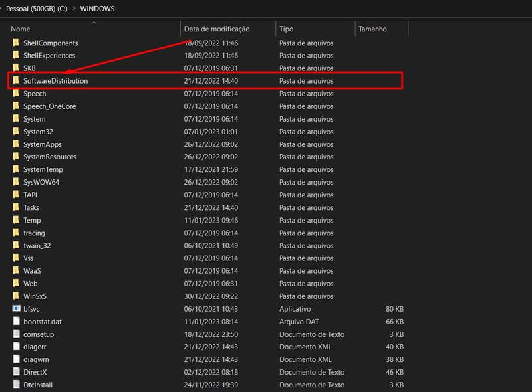This screenshot has height=392, width=532.
Task: Sort files by the Nome column header
Action: point(21,29)
